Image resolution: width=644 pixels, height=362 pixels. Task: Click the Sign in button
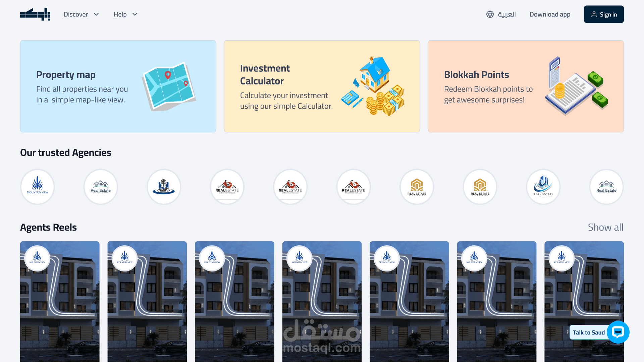(x=604, y=14)
